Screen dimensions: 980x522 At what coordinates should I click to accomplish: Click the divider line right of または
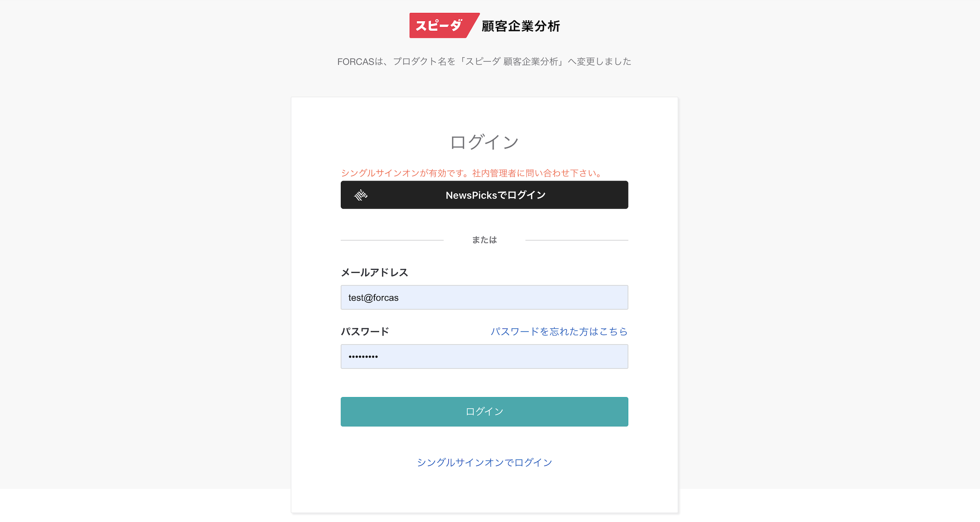pos(577,240)
